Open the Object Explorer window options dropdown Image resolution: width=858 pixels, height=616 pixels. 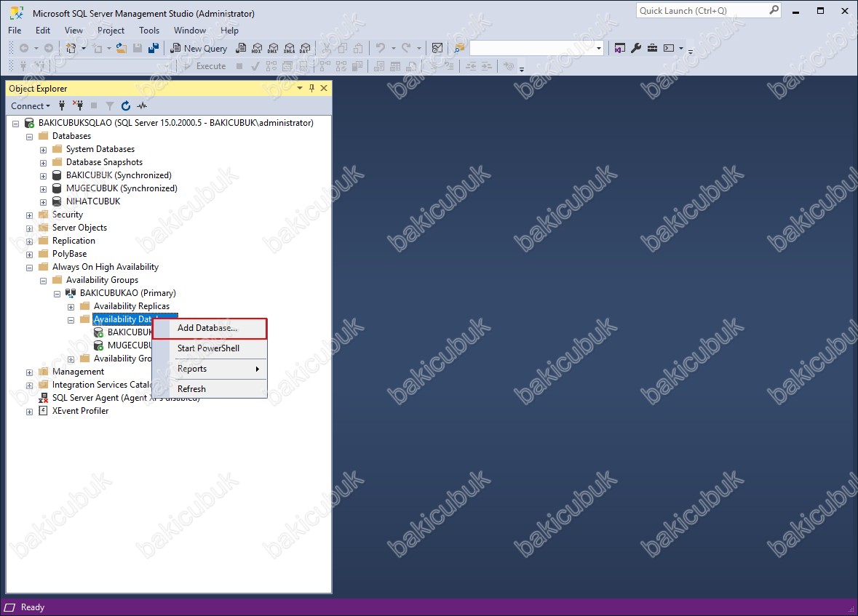click(x=300, y=88)
